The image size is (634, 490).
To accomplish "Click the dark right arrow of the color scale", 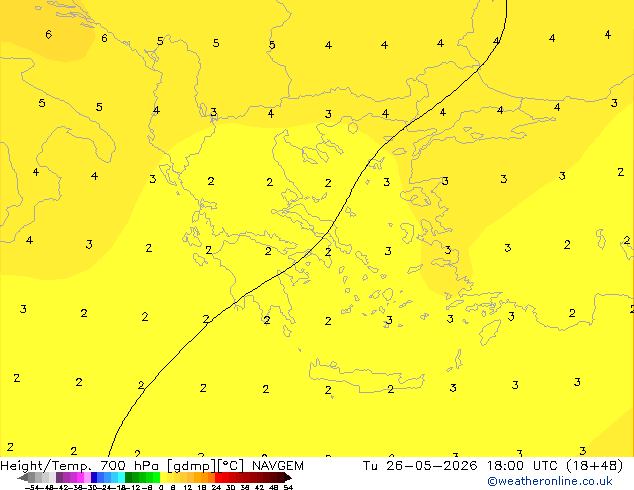I will point(287,477).
